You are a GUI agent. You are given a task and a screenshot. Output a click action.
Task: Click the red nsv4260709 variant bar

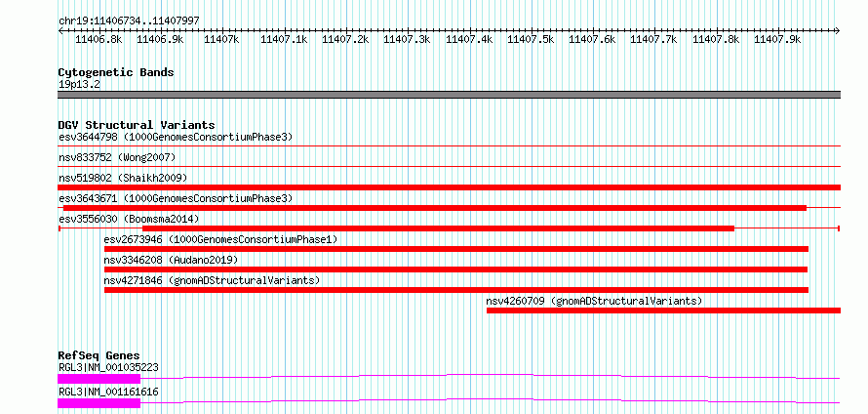pos(664,310)
